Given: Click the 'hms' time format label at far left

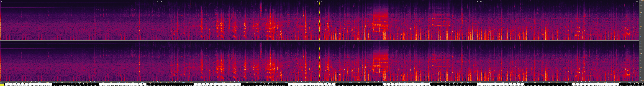Looking at the screenshot, I should point(1,83).
